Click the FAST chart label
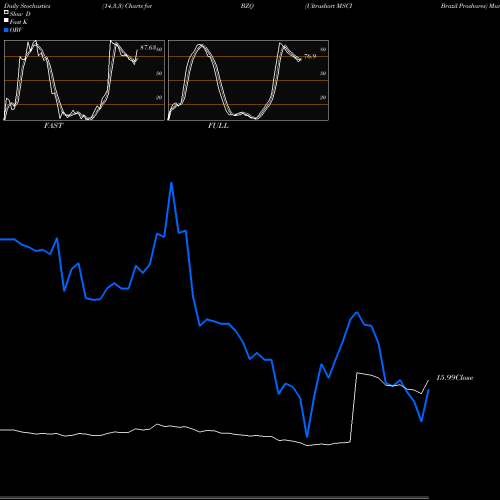This screenshot has width=500, height=500. coord(54,126)
